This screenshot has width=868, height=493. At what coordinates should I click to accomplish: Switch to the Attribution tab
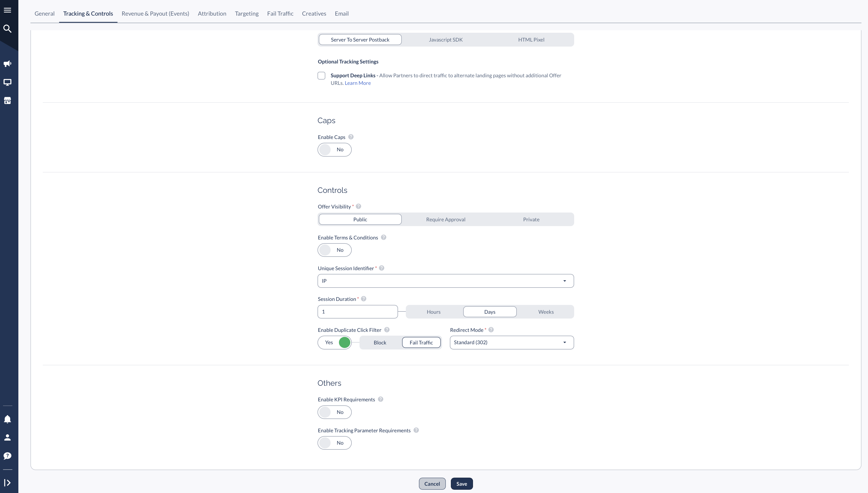(212, 14)
